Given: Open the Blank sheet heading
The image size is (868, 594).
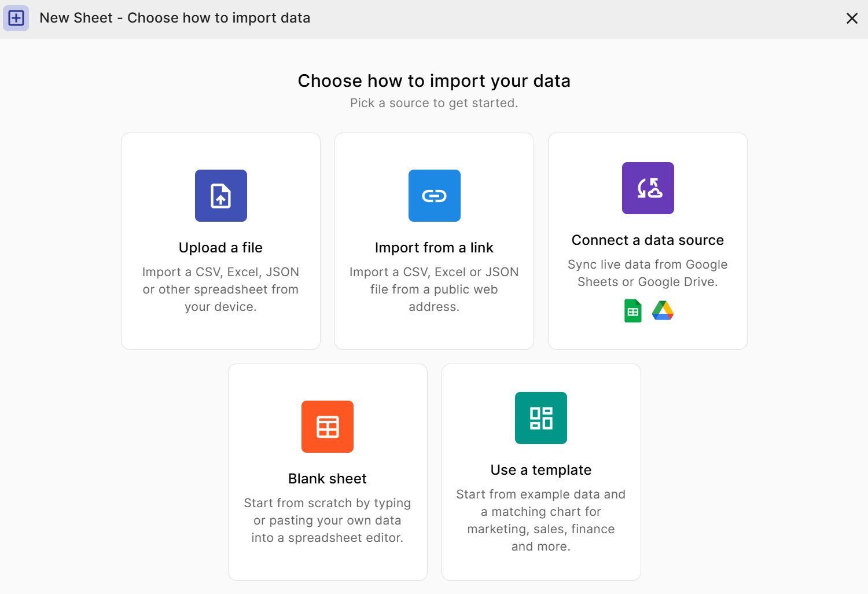Looking at the screenshot, I should pos(328,479).
